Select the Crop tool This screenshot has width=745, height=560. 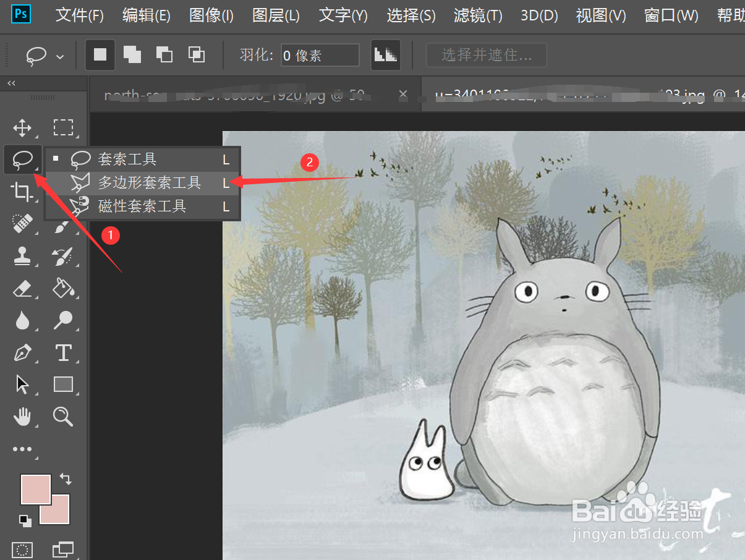(22, 192)
